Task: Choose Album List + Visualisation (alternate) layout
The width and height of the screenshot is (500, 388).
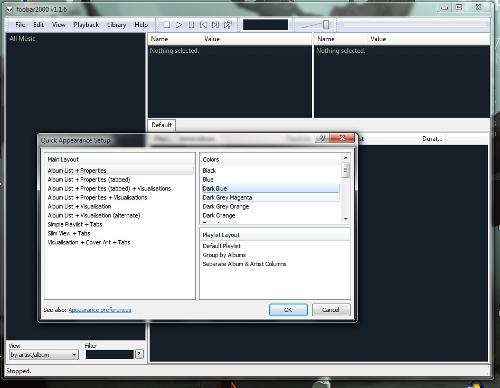Action: (x=94, y=216)
